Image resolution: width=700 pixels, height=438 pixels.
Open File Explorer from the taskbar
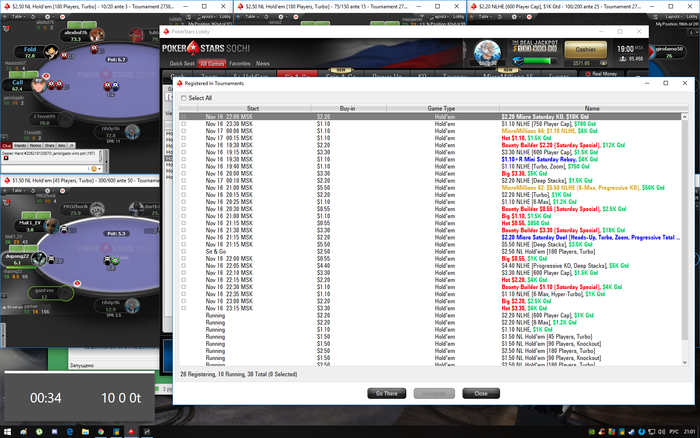(x=85, y=432)
